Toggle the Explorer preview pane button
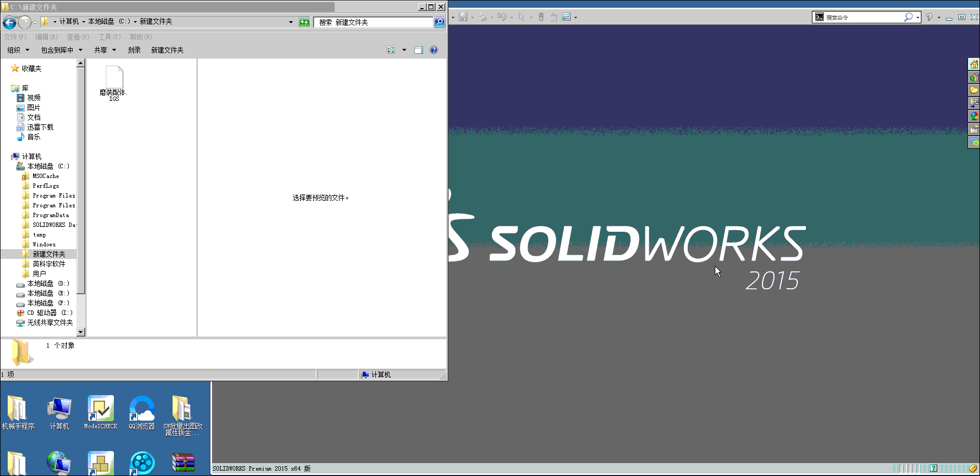 coord(418,50)
